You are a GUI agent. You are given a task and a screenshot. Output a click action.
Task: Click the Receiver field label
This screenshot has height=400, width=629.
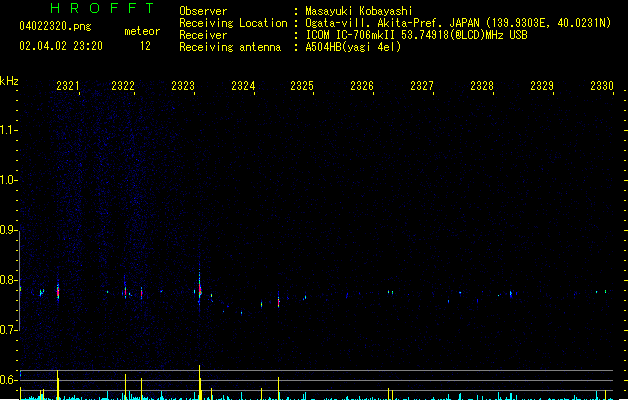(203, 35)
